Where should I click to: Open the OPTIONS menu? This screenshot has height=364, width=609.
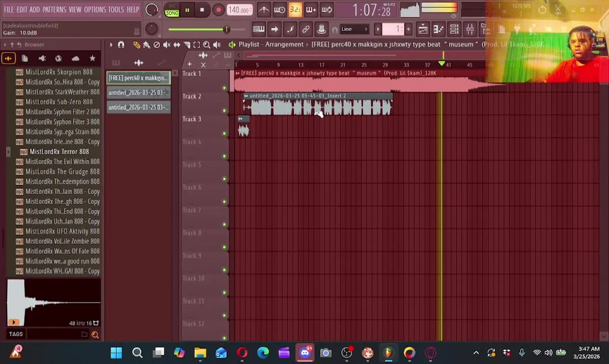[95, 10]
